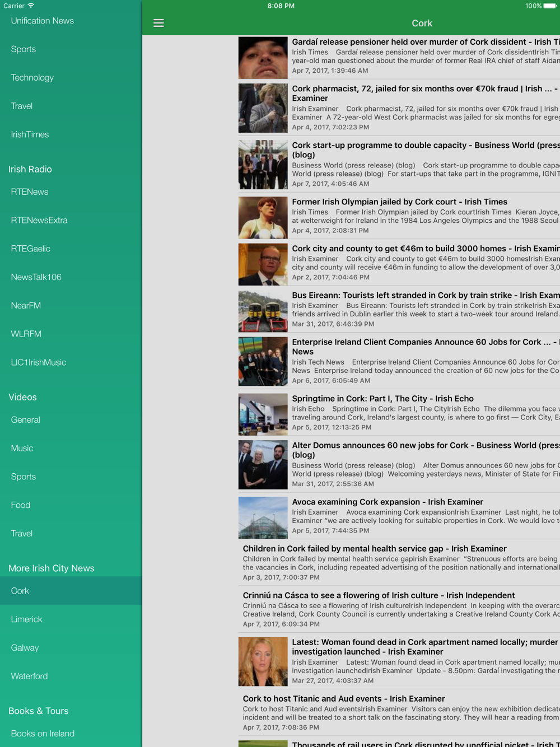Open Enterprise Ireland 60 Jobs headline
560x747 pixels.
(426, 347)
